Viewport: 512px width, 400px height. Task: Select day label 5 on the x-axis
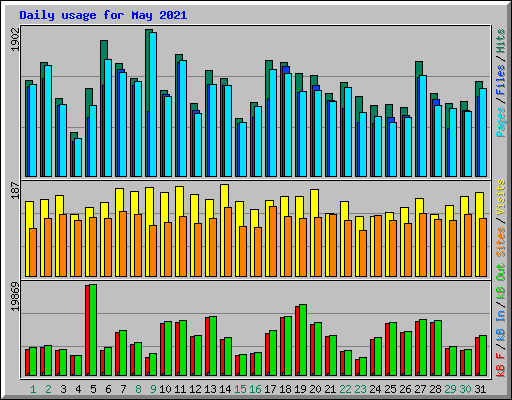(x=93, y=389)
